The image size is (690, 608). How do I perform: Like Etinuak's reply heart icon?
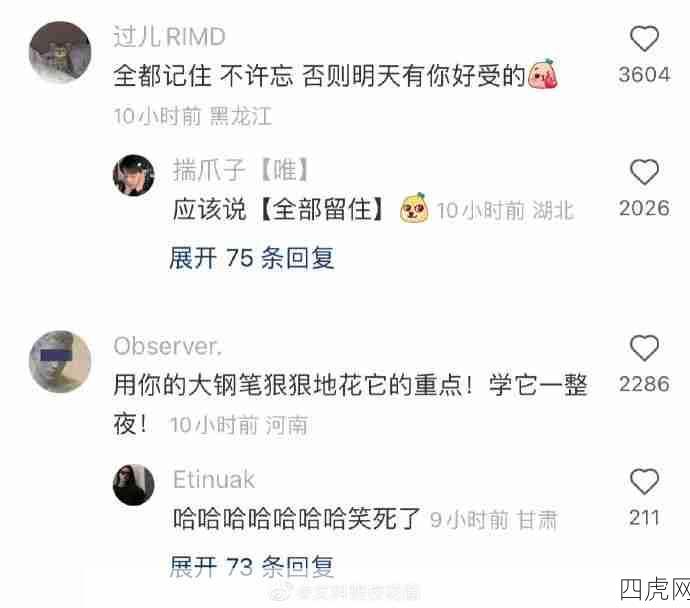(x=644, y=481)
